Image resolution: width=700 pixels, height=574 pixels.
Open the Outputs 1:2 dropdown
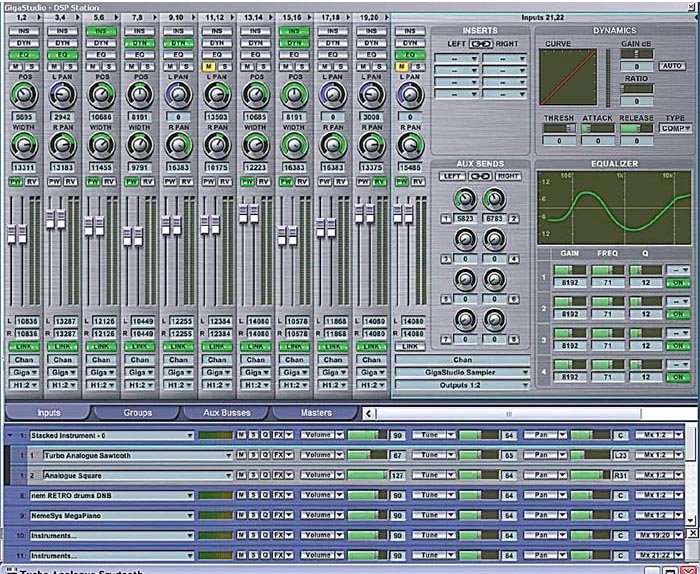462,385
